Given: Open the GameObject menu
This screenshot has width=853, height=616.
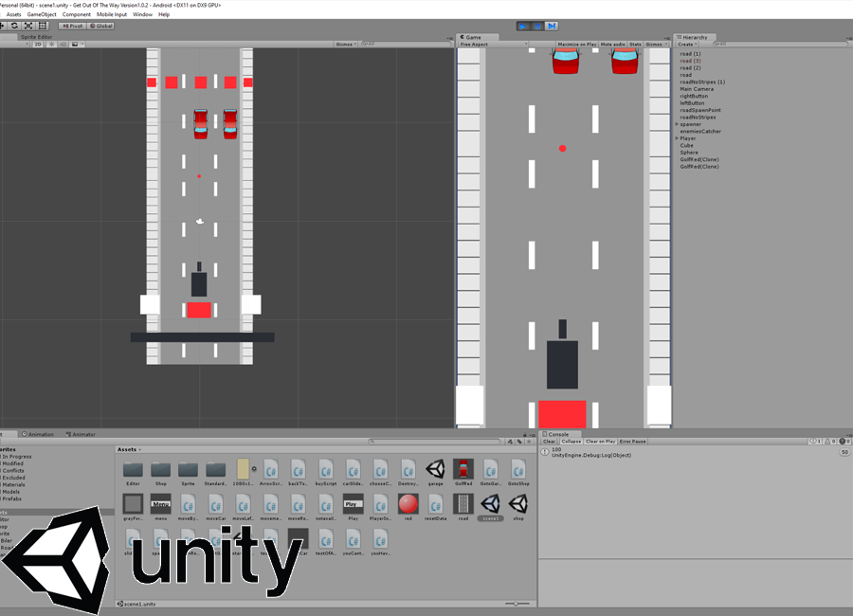Looking at the screenshot, I should 42,15.
